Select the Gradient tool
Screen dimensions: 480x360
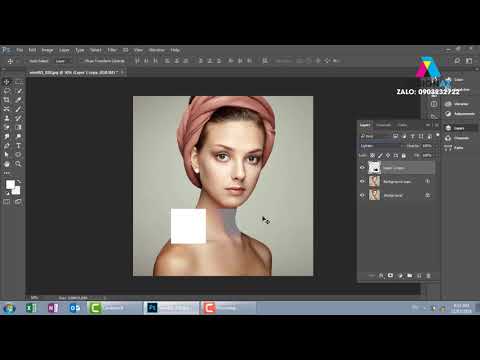point(19,127)
